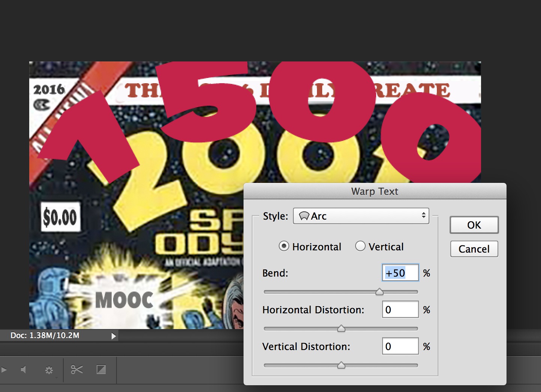
Task: Click the Vertical Distortion slider handle
Action: [x=341, y=365]
